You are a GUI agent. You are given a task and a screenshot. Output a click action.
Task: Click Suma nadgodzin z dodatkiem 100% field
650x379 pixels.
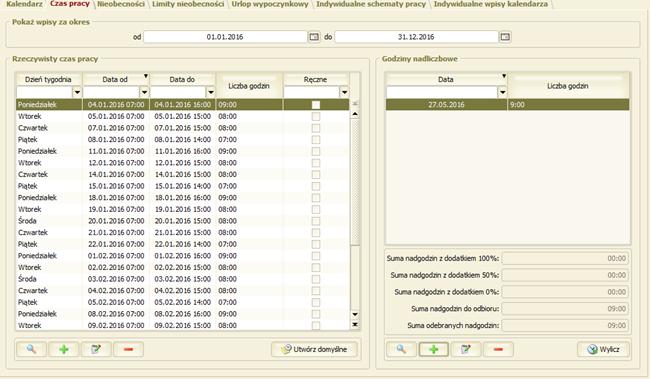point(565,258)
